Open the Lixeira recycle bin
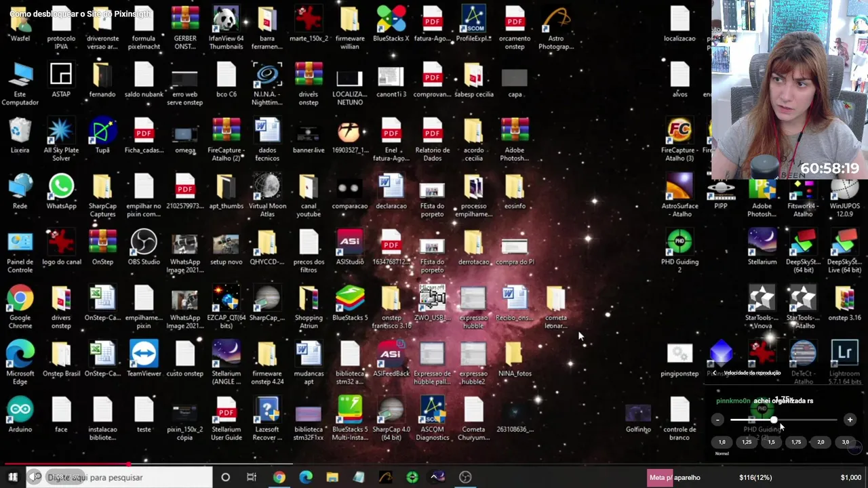This screenshot has width=868, height=488. coord(20,136)
